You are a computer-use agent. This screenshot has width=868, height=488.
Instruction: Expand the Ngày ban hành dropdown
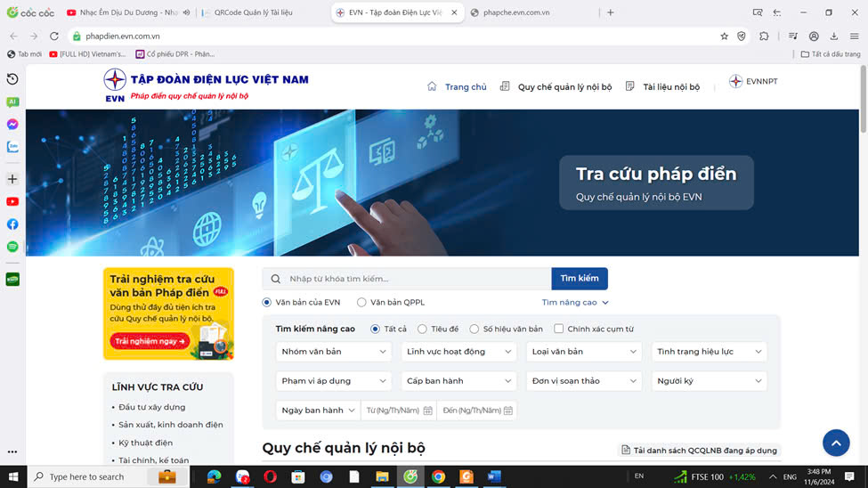(318, 411)
